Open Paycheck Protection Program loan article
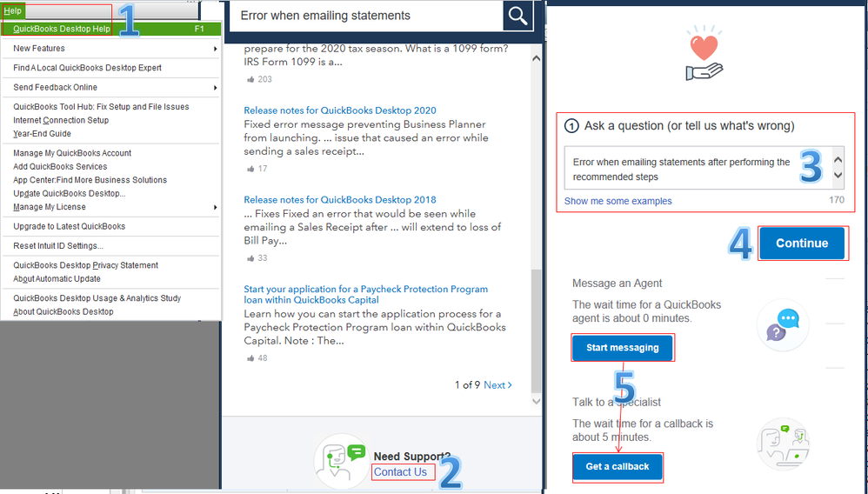 point(366,294)
